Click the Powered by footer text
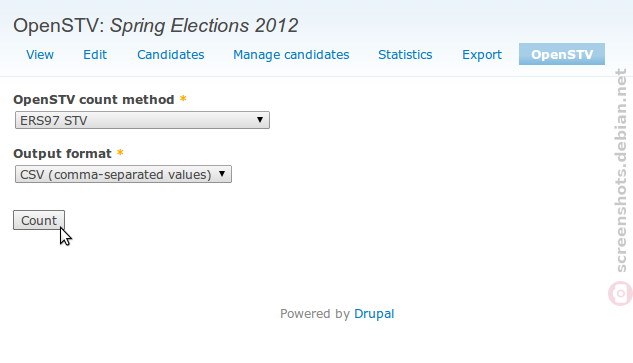 tap(315, 314)
